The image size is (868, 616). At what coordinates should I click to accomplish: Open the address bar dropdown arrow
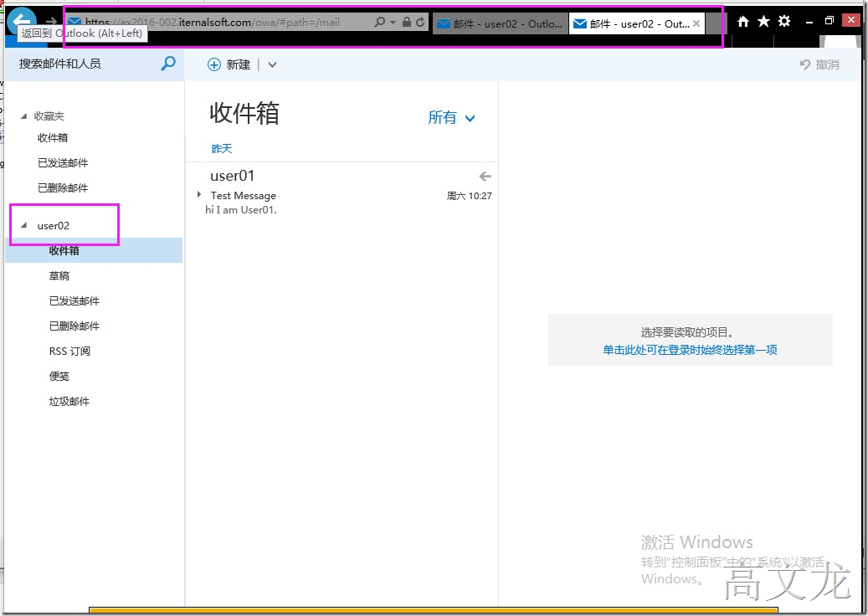click(x=393, y=22)
